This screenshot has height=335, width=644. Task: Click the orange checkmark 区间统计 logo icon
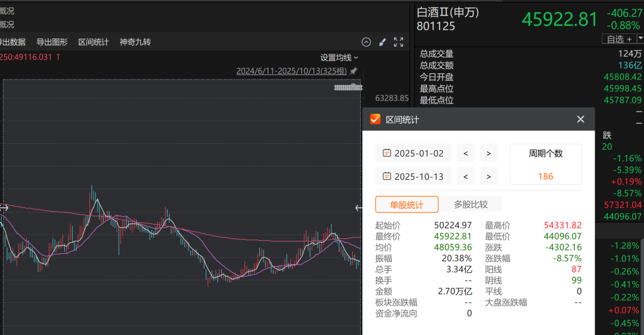click(x=375, y=119)
